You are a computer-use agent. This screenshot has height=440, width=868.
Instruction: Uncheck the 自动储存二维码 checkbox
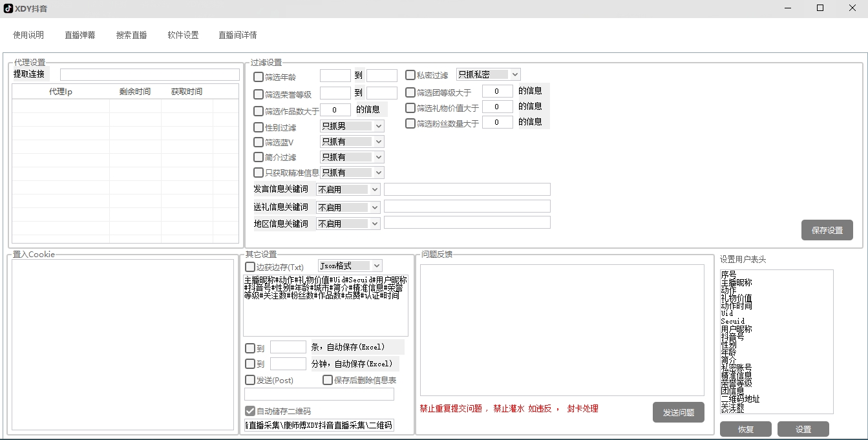coord(250,411)
